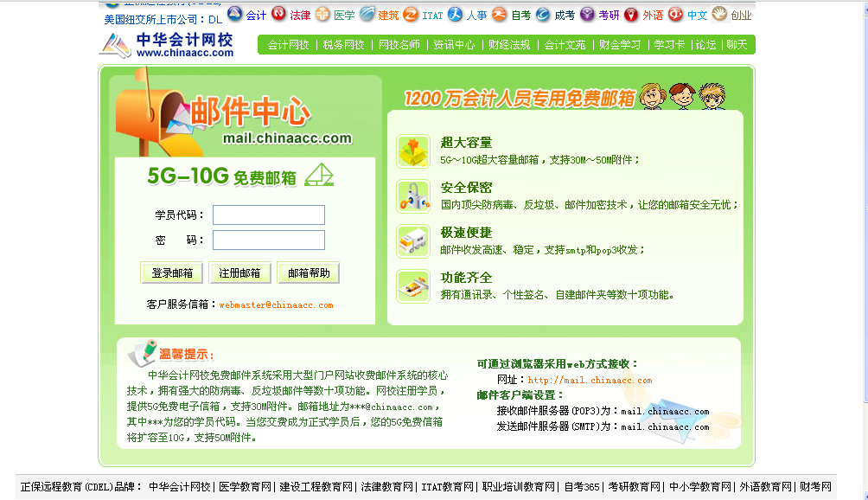Open the http://mail.chinaacc.com link
868x500 pixels.
pyautogui.click(x=590, y=381)
